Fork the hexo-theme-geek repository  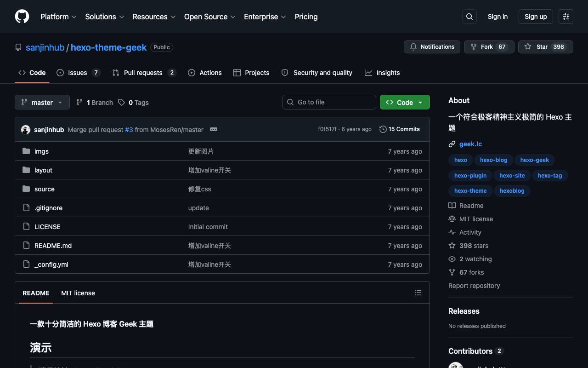point(489,47)
